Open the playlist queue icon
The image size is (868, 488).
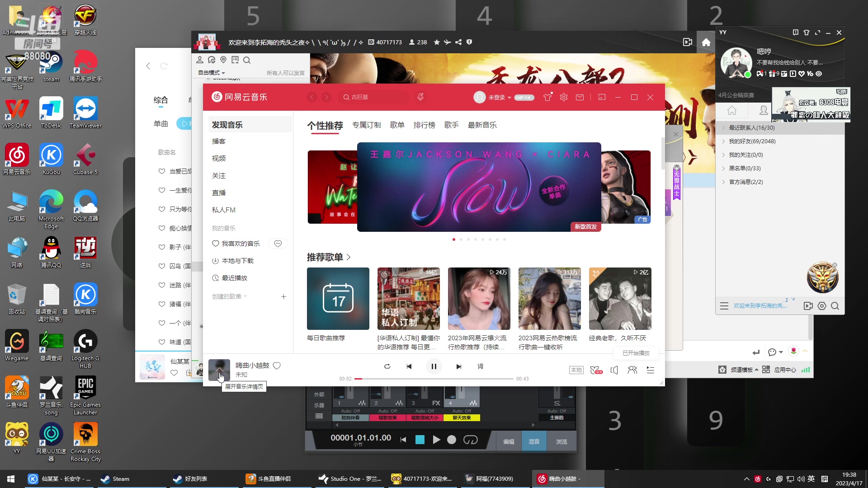coord(650,370)
